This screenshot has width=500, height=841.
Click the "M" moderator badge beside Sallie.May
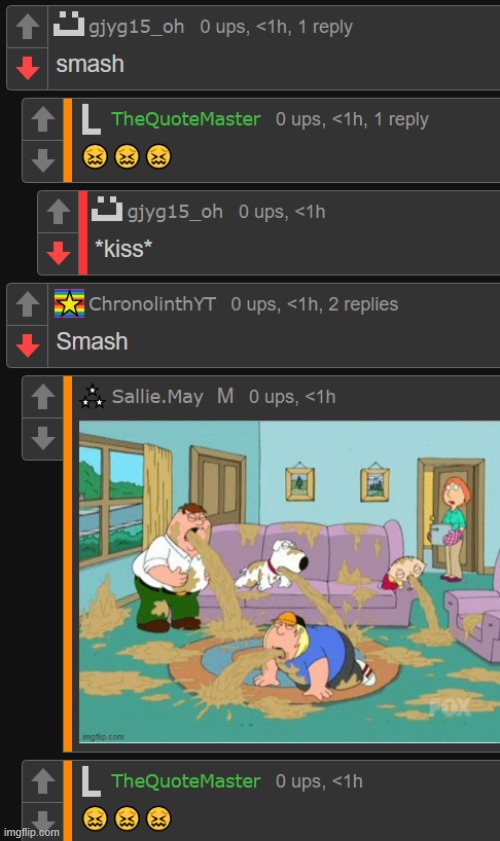pyautogui.click(x=225, y=396)
